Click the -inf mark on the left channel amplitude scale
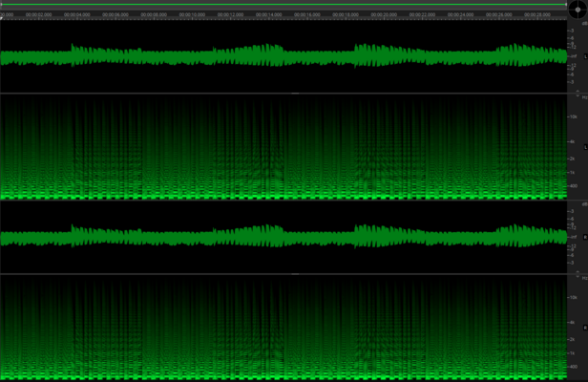The image size is (588, 382). tap(574, 56)
